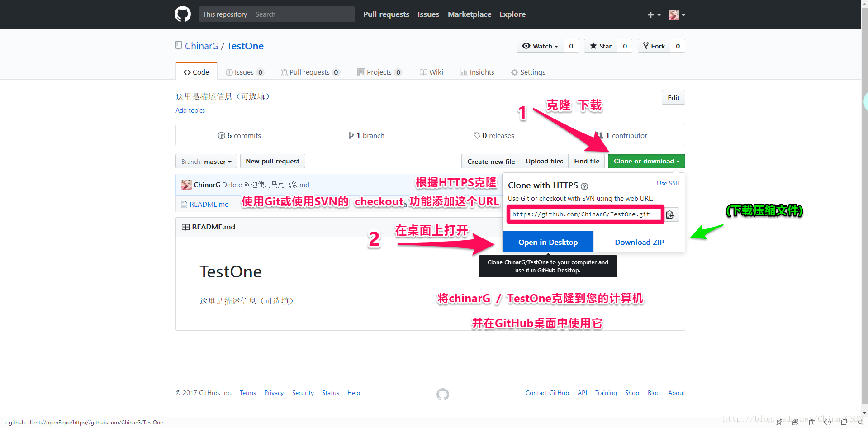Click Download ZIP

tap(639, 242)
